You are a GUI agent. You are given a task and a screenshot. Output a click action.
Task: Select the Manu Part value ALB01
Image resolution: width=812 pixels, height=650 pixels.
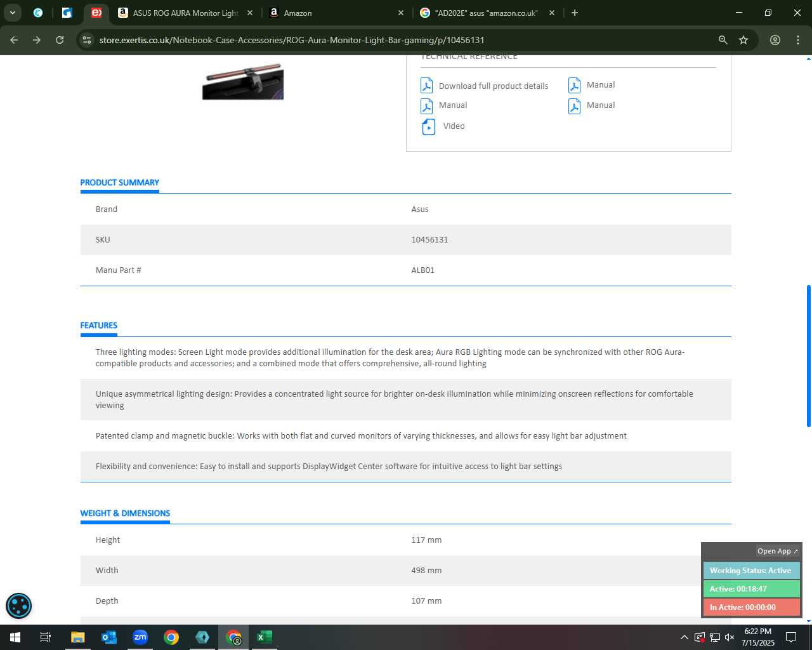(422, 270)
